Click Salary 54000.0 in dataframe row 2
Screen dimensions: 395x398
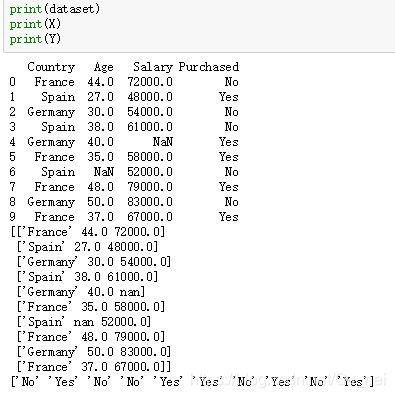click(x=150, y=112)
